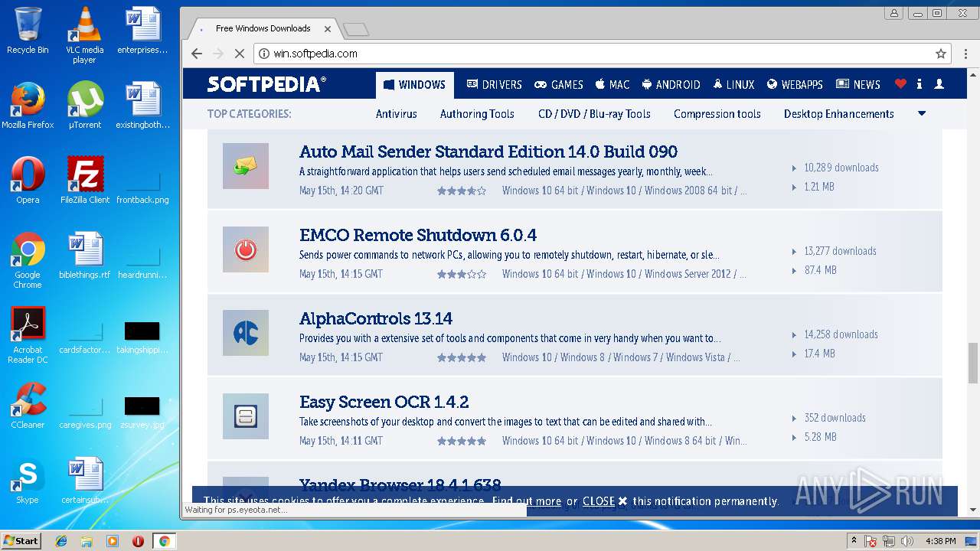Open AlphaControls 13.14 title link

(376, 318)
